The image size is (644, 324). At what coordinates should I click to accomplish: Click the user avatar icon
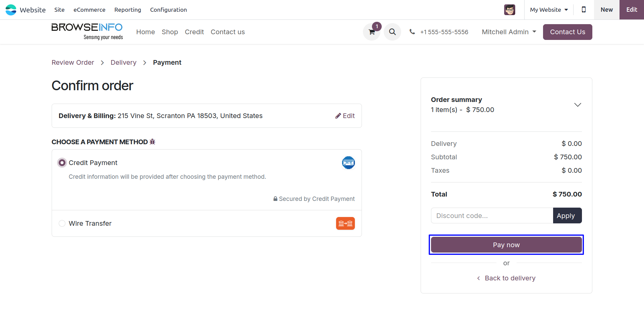pos(509,10)
